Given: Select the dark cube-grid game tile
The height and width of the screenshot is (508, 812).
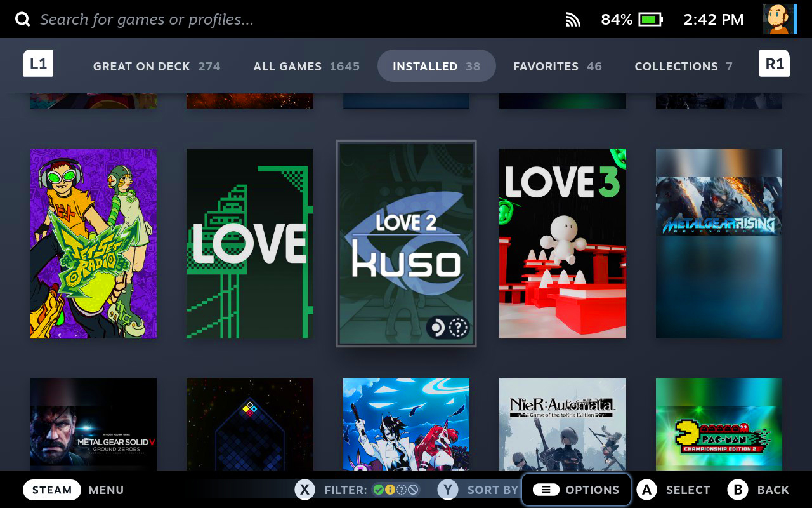Looking at the screenshot, I should tap(250, 424).
